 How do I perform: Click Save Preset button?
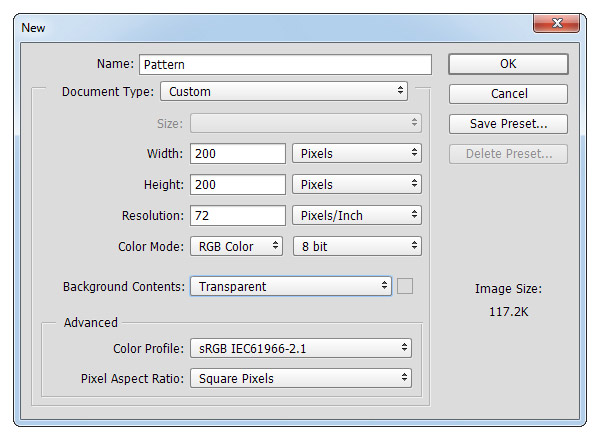[x=508, y=124]
